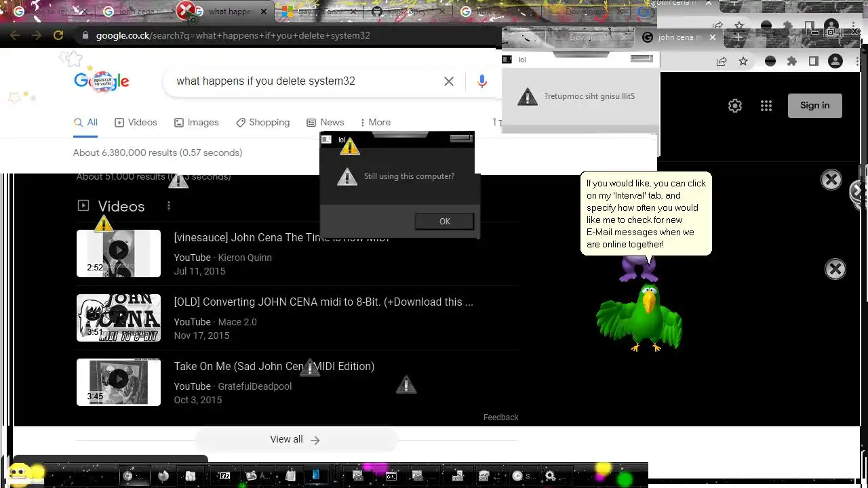Open the command prompt taskbar item

[391, 476]
